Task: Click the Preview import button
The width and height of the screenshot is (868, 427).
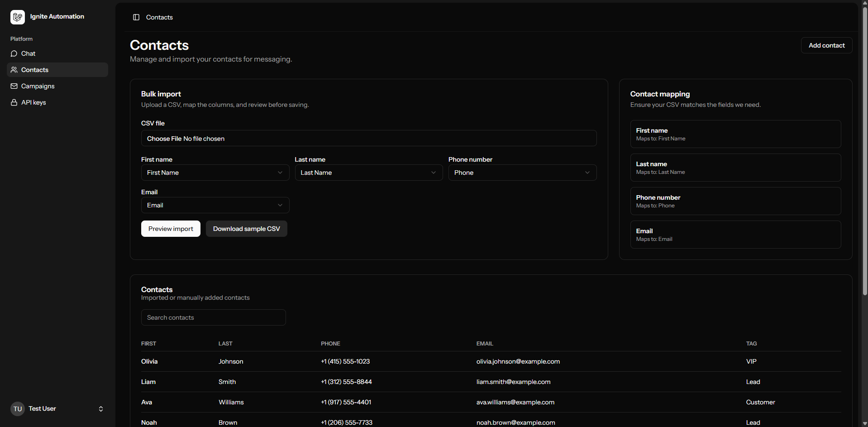Action: click(171, 229)
